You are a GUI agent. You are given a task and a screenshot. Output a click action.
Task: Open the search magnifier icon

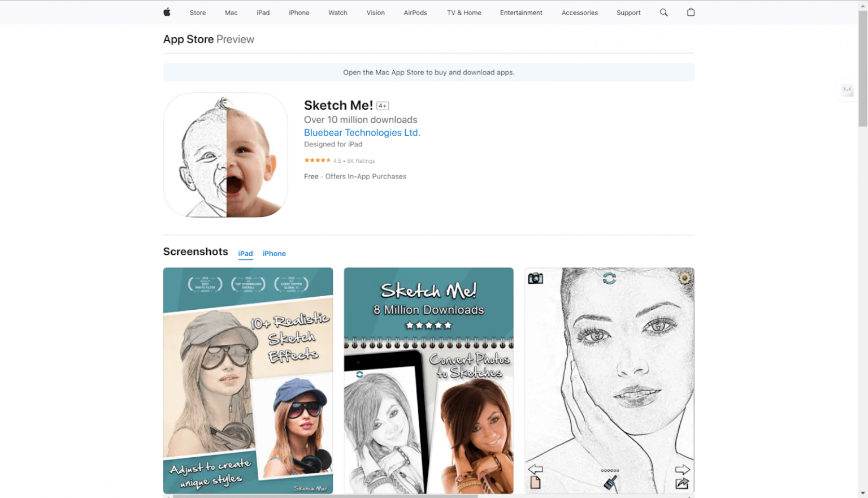click(663, 12)
